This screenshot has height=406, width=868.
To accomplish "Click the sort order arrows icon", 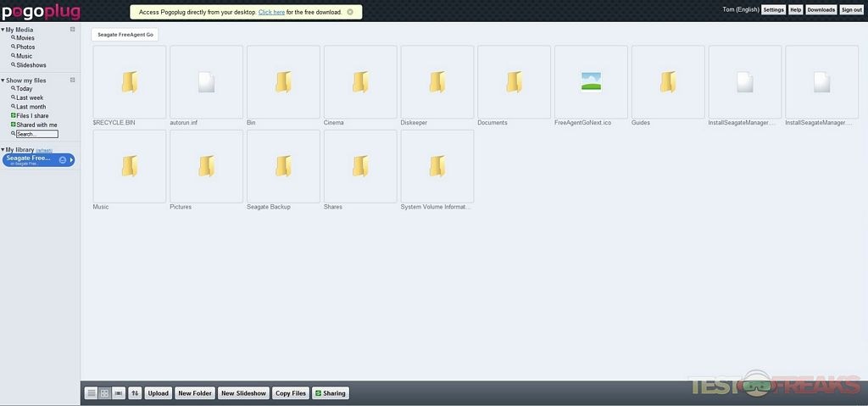I will click(135, 393).
